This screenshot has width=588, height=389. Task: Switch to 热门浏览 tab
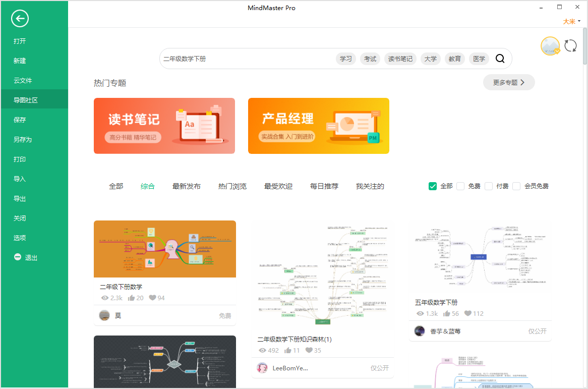(x=232, y=186)
